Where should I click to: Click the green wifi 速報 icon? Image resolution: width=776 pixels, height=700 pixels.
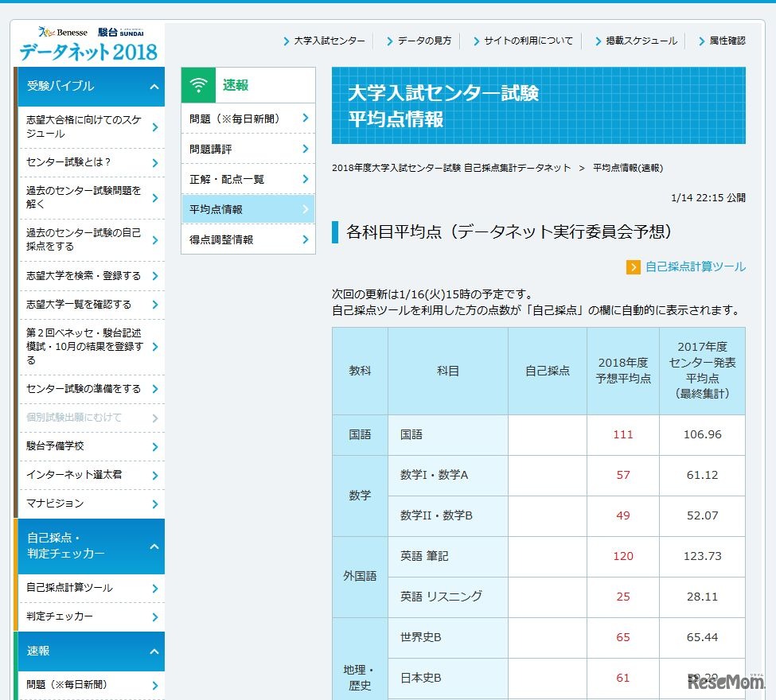coord(199,84)
